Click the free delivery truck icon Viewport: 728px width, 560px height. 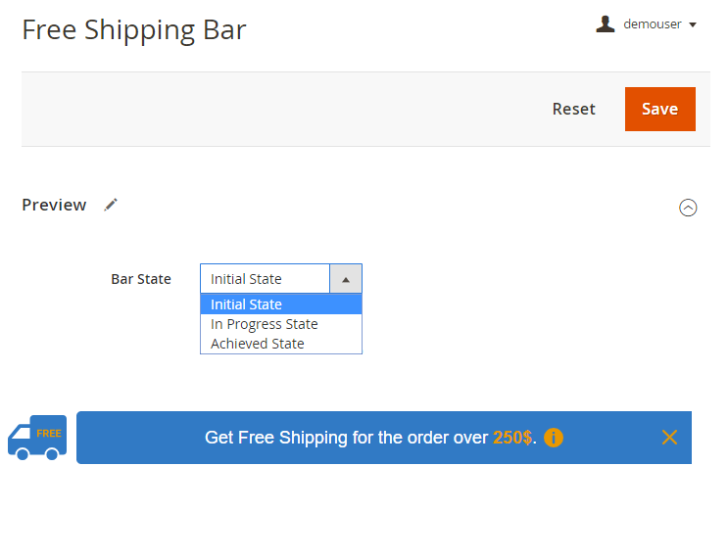[x=37, y=437]
